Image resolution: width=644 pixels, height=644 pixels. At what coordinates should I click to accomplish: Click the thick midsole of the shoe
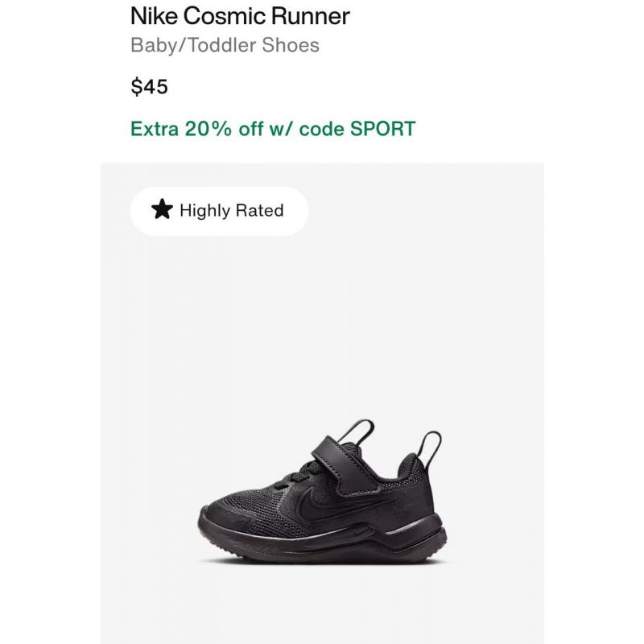coord(324,540)
